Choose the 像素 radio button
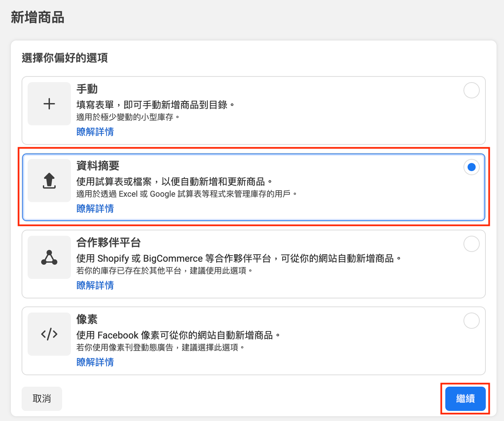This screenshot has height=421, width=504. point(471,321)
